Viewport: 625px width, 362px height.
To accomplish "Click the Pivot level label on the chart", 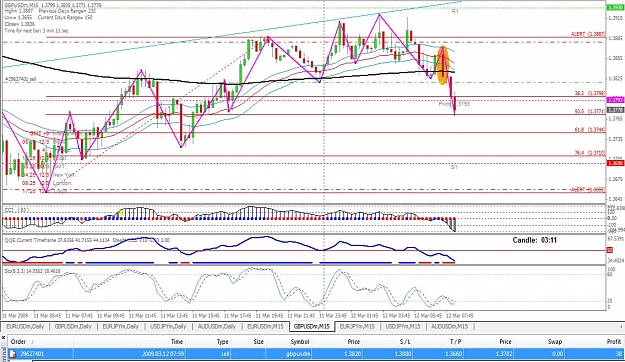I will [x=454, y=104].
